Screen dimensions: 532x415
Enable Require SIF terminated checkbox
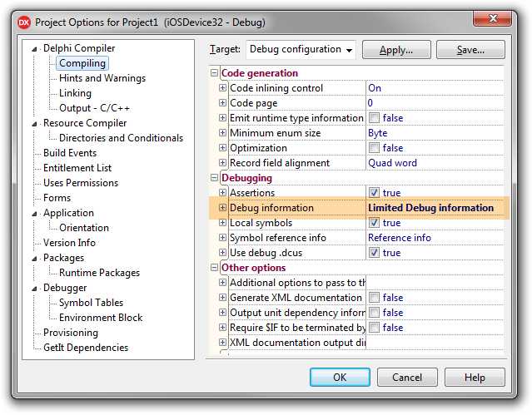pos(375,327)
